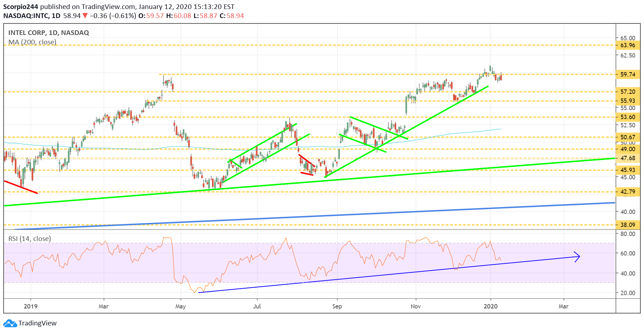Image resolution: width=644 pixels, height=333 pixels.
Task: Click the 2019 time axis label
Action: [x=31, y=307]
